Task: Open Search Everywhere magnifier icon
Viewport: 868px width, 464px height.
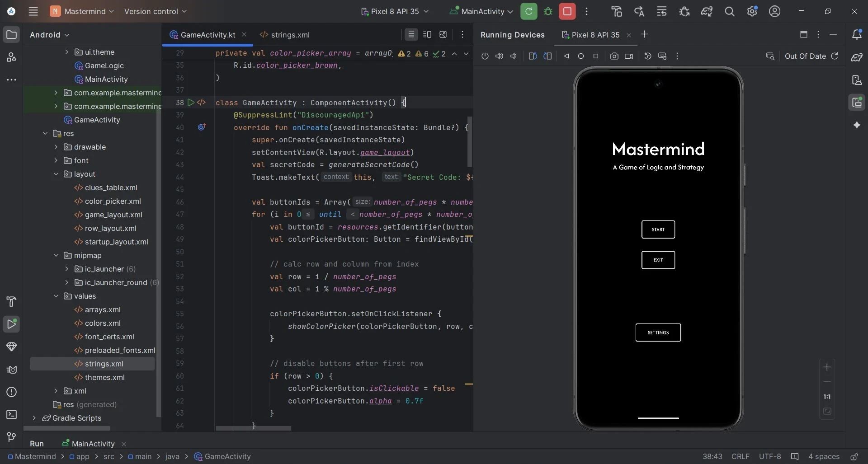Action: tap(729, 11)
